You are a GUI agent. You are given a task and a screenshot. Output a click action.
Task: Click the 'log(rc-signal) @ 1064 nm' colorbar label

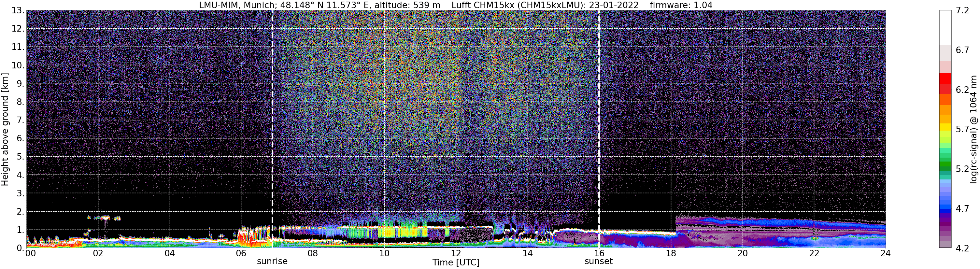973,129
